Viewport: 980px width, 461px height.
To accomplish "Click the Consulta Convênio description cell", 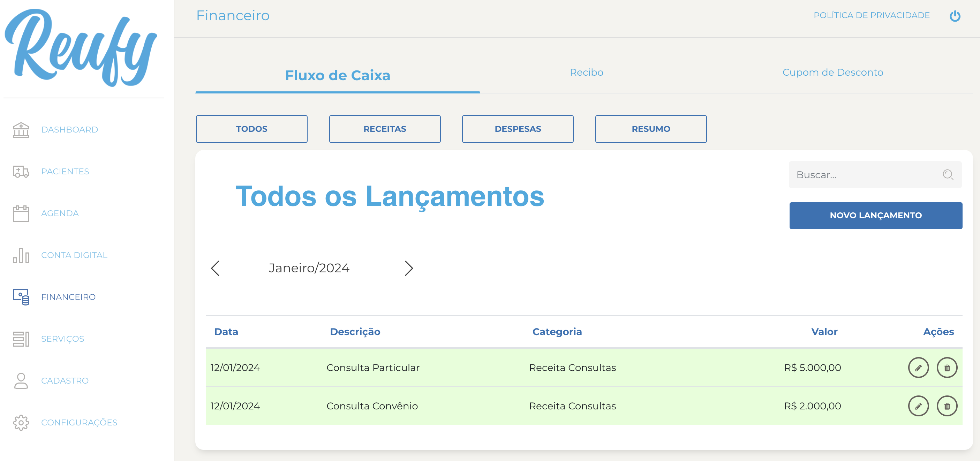I will click(372, 406).
